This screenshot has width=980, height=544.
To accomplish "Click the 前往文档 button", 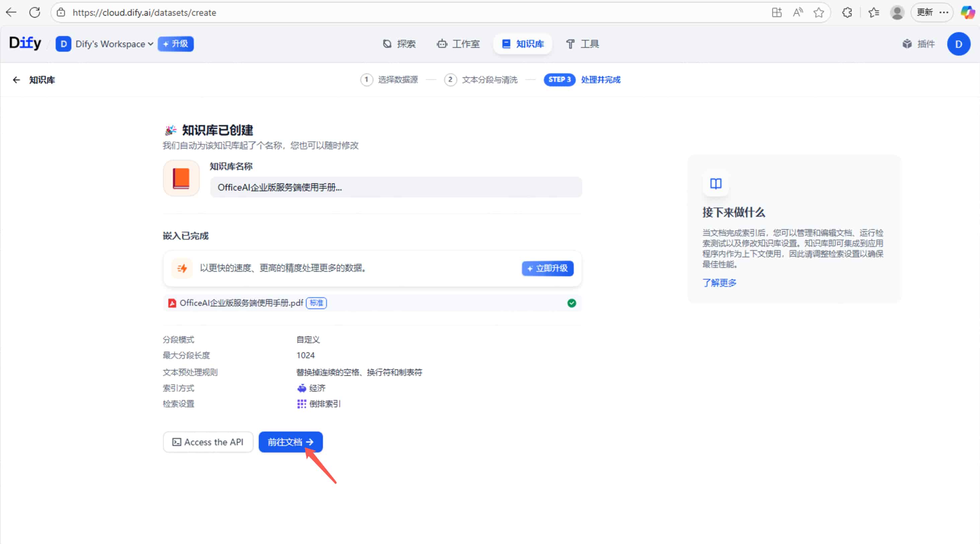I will coord(290,442).
